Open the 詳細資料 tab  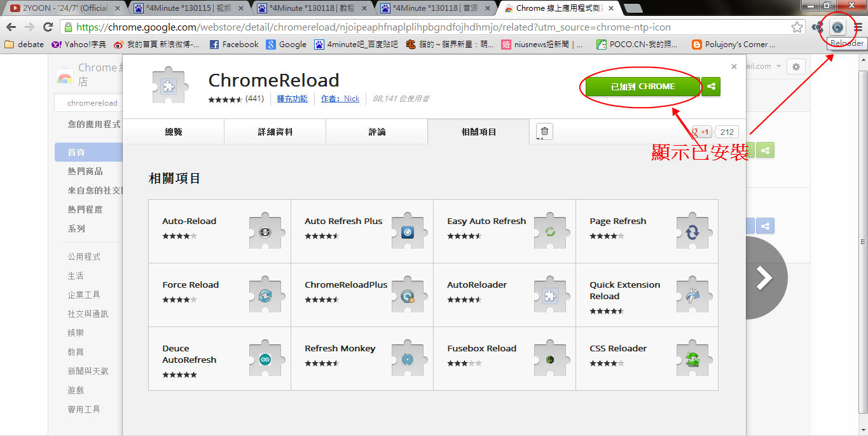[x=275, y=132]
